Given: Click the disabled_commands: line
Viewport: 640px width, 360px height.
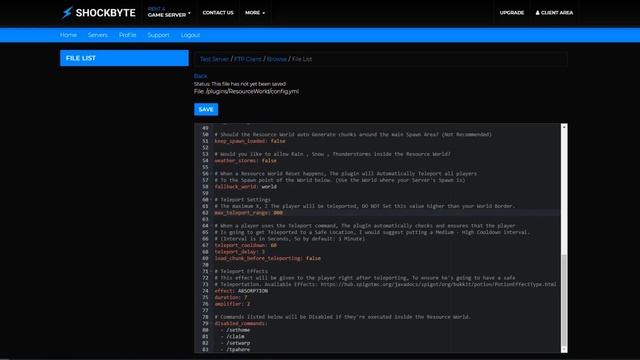Looking at the screenshot, I should (x=241, y=324).
